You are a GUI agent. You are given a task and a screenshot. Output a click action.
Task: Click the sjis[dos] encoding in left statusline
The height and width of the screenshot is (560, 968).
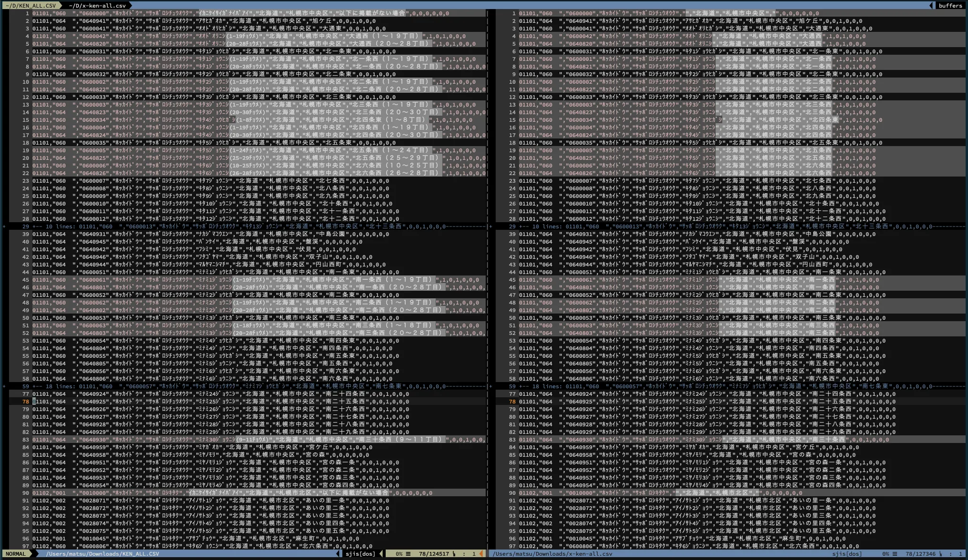360,554
